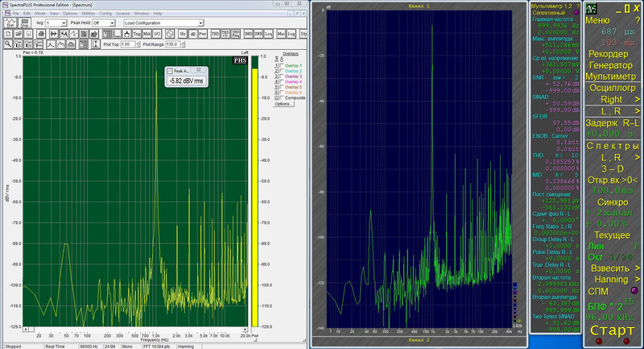
Task: Create a new file in SpectraPLUS toolbar
Action: click(8, 34)
